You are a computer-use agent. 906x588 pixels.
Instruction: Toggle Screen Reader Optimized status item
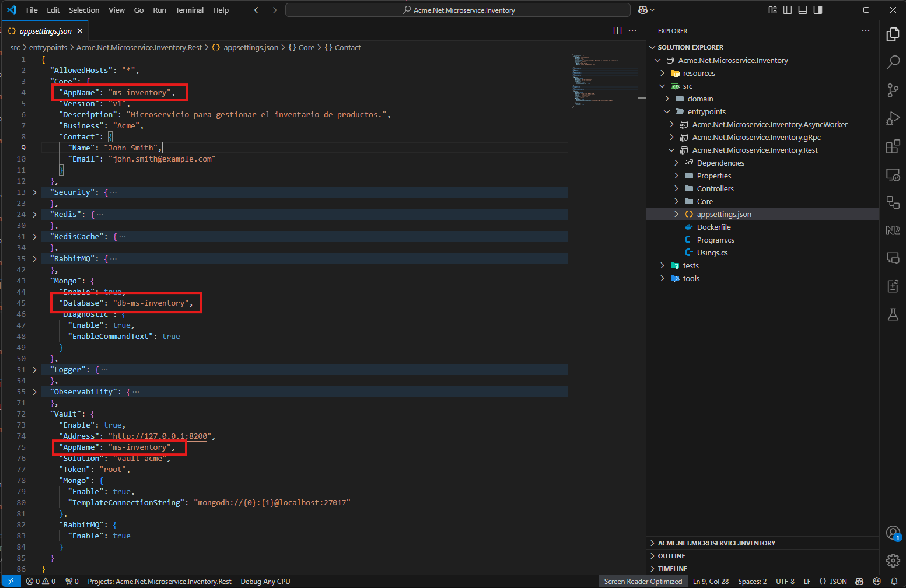(x=643, y=581)
